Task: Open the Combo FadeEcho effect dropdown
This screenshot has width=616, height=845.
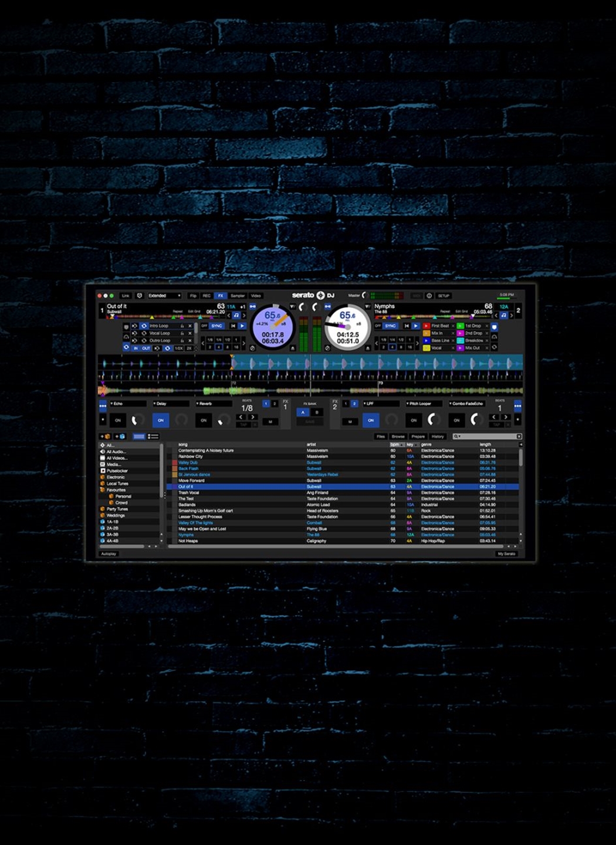Action: coord(467,404)
